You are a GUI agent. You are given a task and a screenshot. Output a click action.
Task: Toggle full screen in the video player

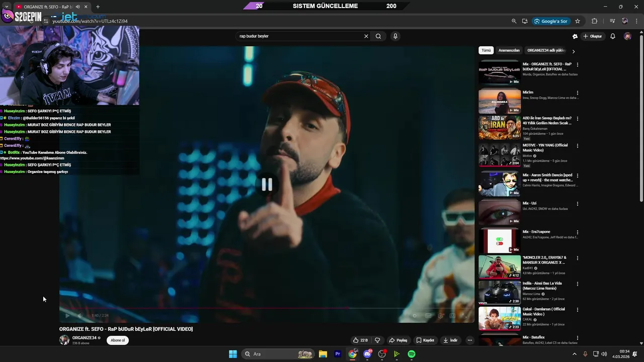[x=464, y=316]
